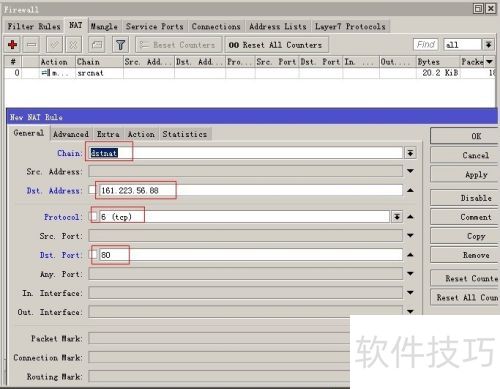
Task: Expand the Src. Port field
Action: 410,236
